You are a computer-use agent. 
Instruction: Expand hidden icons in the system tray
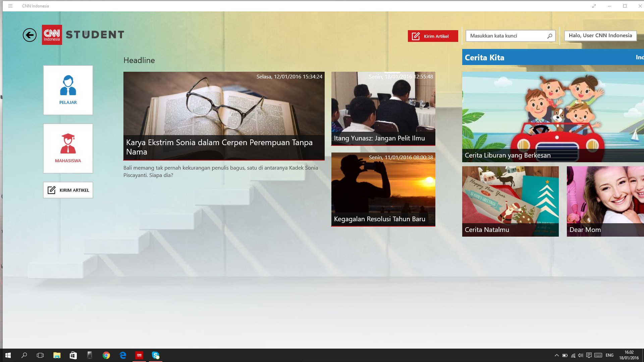coord(556,355)
